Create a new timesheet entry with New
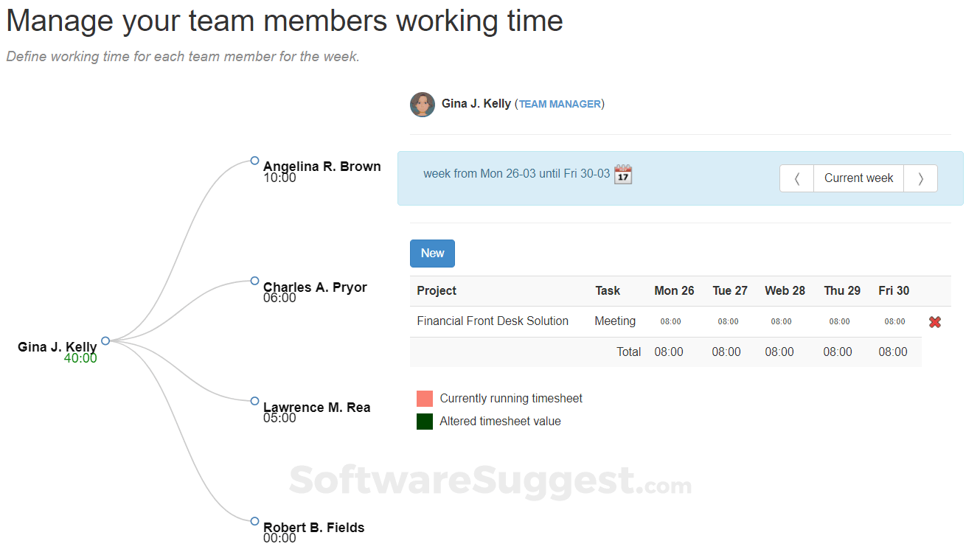 click(432, 254)
